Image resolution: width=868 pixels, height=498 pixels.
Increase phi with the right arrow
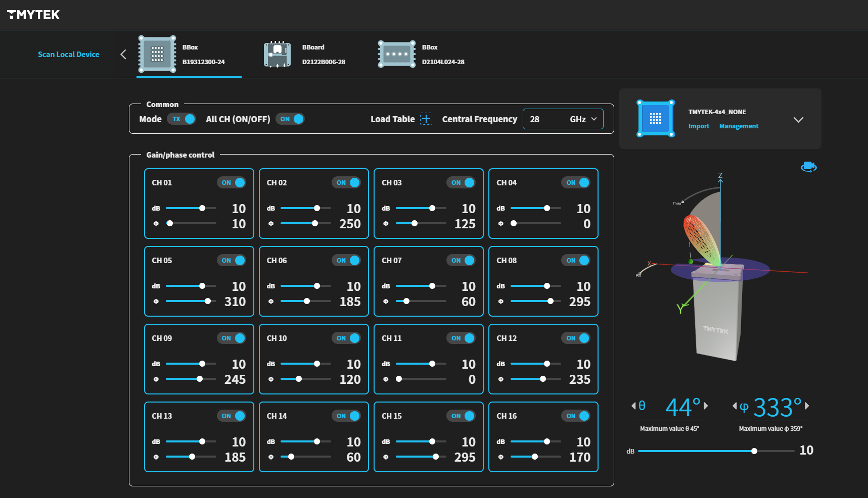tap(807, 406)
